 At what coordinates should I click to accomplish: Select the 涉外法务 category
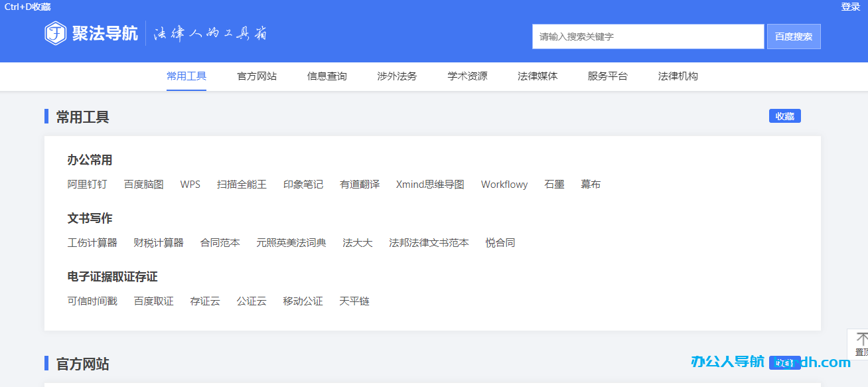(x=396, y=76)
